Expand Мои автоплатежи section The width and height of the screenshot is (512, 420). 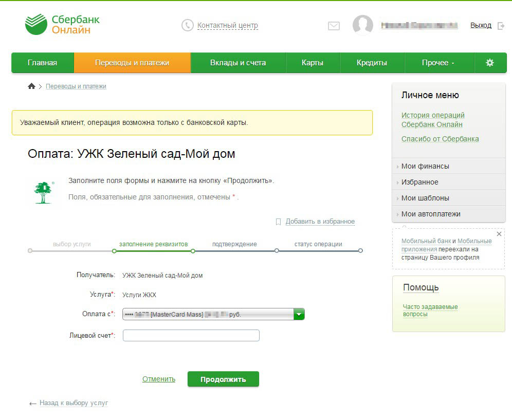point(449,214)
